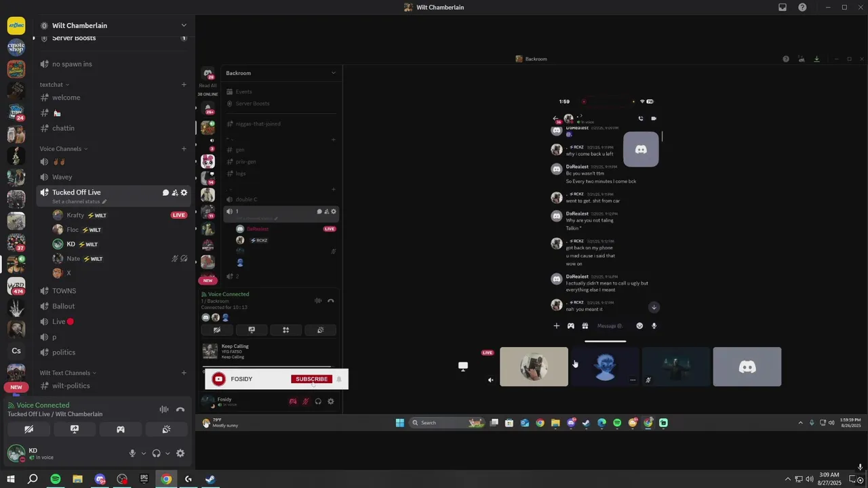Open Discord inbox in title bar
Image resolution: width=868 pixels, height=488 pixels.
point(783,7)
